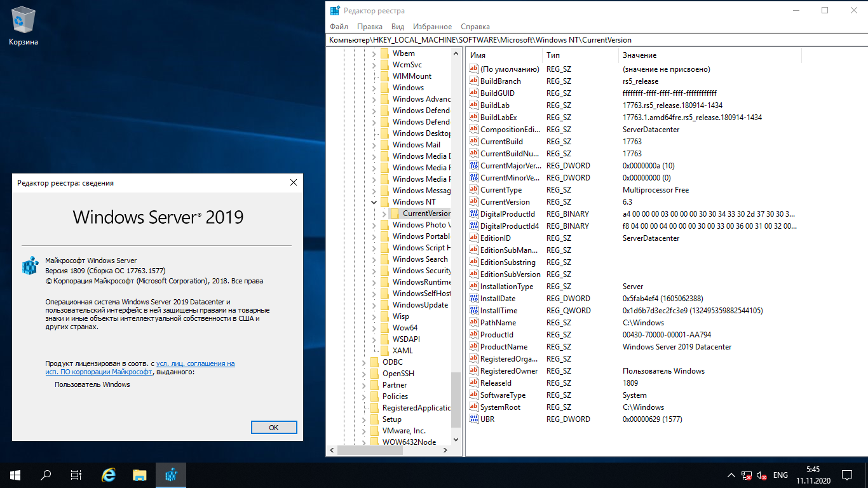Open the Вид menu
Screen dimensions: 868x488
pos(398,27)
